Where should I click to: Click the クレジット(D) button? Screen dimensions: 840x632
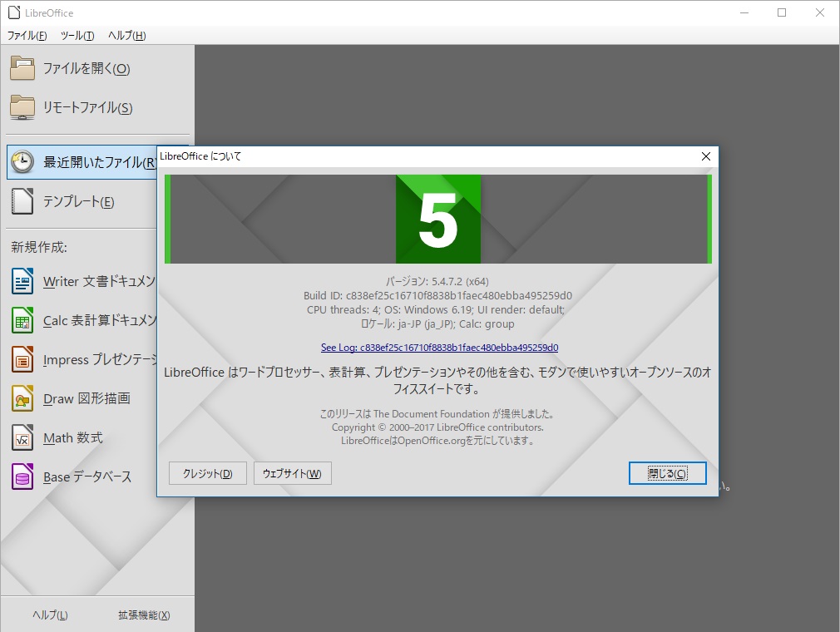point(208,473)
